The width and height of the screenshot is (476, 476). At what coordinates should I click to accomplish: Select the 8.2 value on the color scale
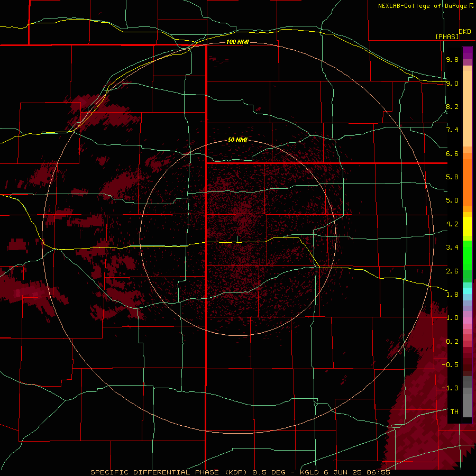(x=452, y=106)
